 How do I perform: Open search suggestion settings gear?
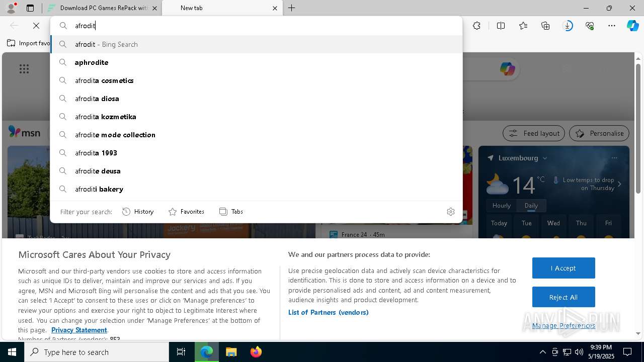click(x=451, y=212)
